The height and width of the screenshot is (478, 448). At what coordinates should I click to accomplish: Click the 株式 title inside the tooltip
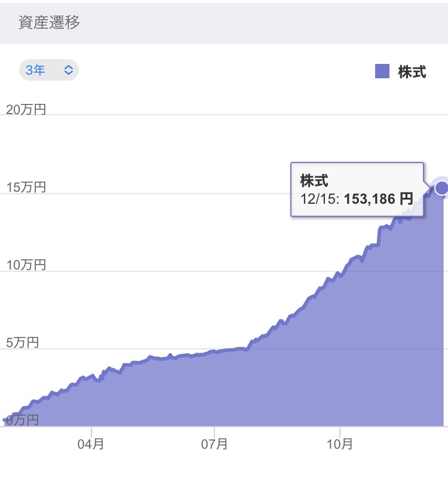click(x=314, y=180)
